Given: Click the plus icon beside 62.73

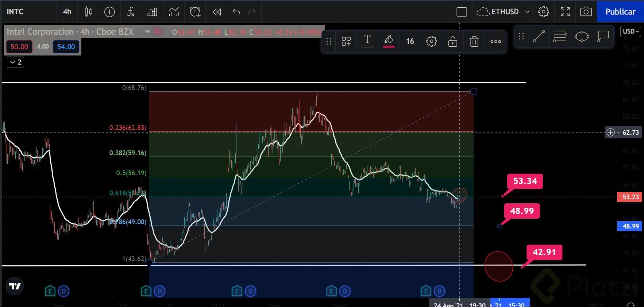Looking at the screenshot, I should 610,132.
